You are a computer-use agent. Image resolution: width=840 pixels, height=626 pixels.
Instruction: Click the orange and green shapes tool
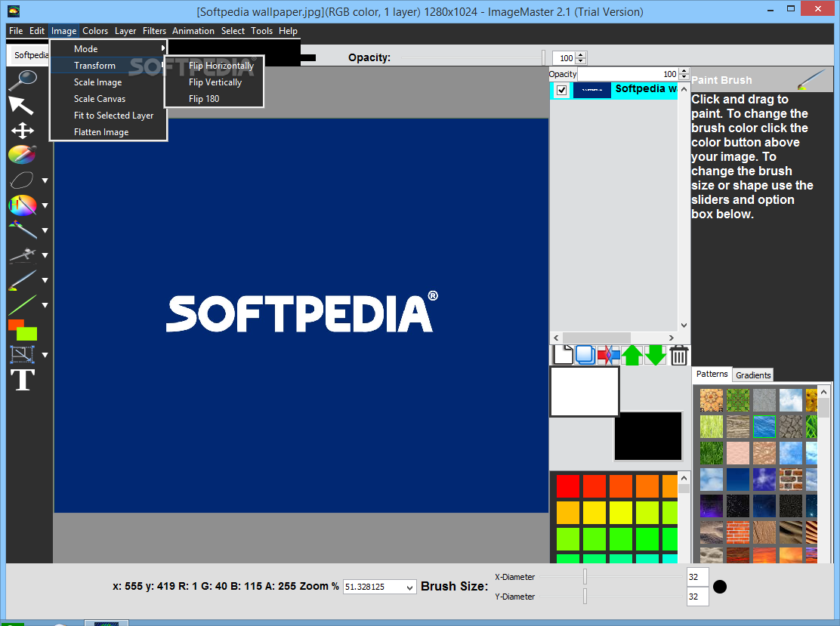23,330
